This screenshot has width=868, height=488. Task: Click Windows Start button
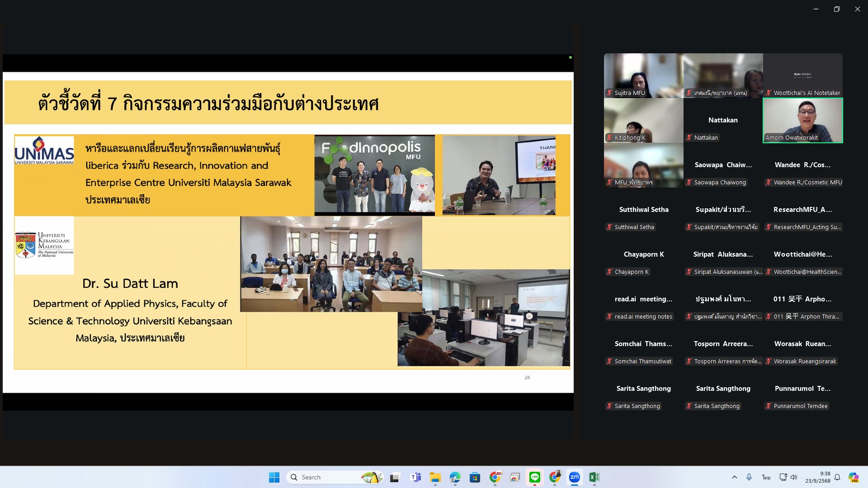coord(274,477)
